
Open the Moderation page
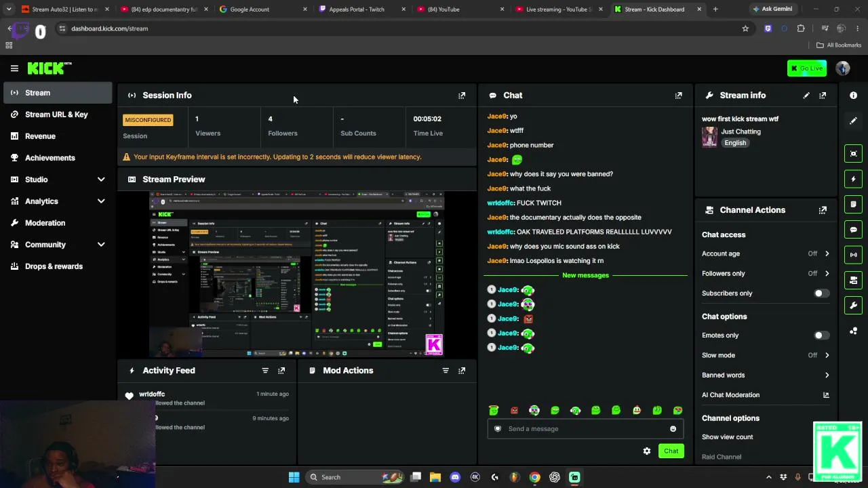[x=57, y=223]
